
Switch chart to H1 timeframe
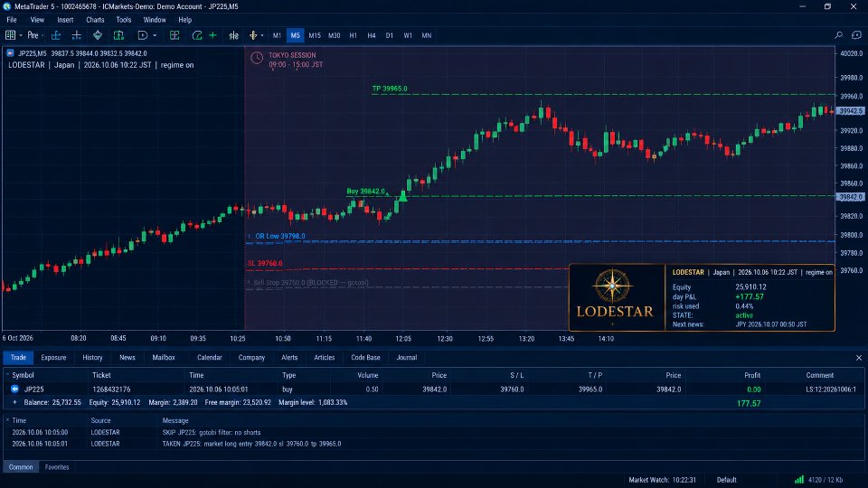[354, 35]
